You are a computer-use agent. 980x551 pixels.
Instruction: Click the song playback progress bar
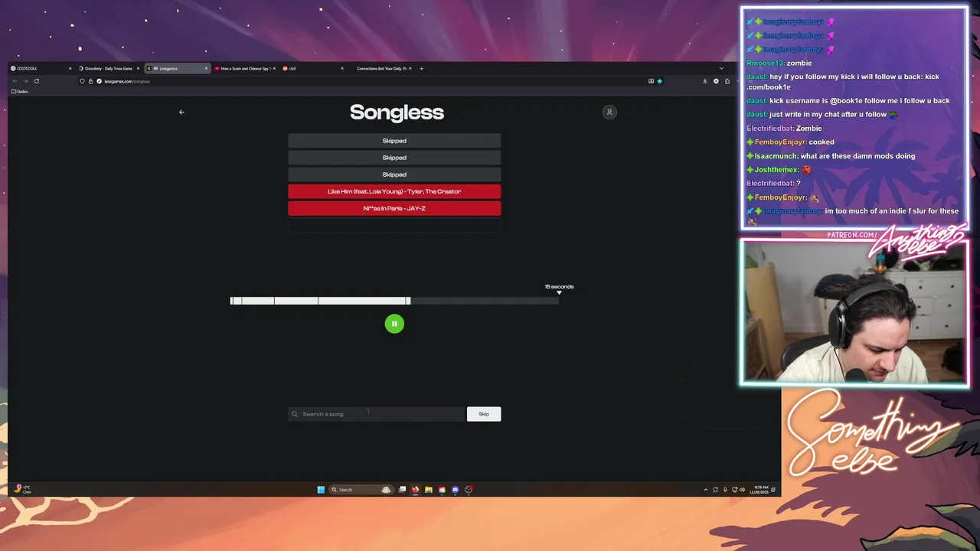click(394, 301)
